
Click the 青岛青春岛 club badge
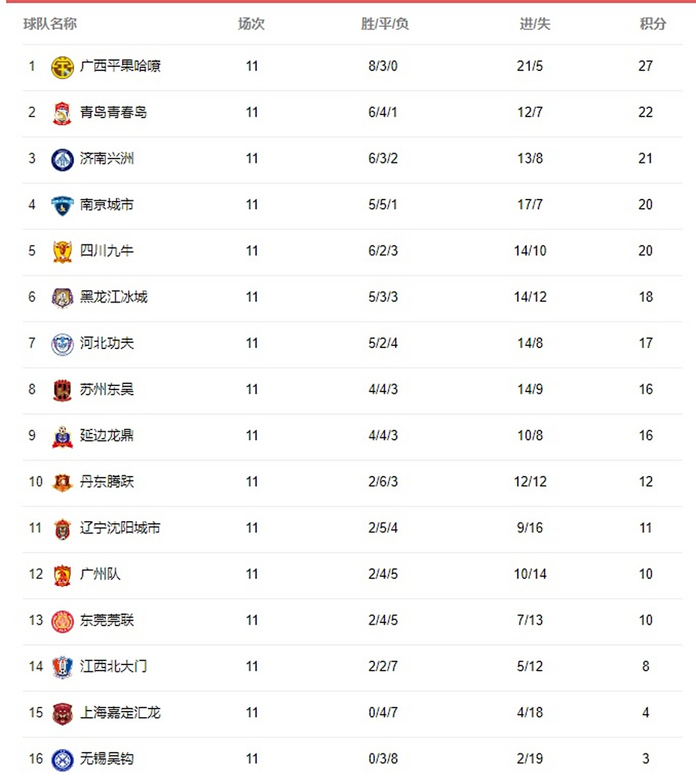point(62,113)
